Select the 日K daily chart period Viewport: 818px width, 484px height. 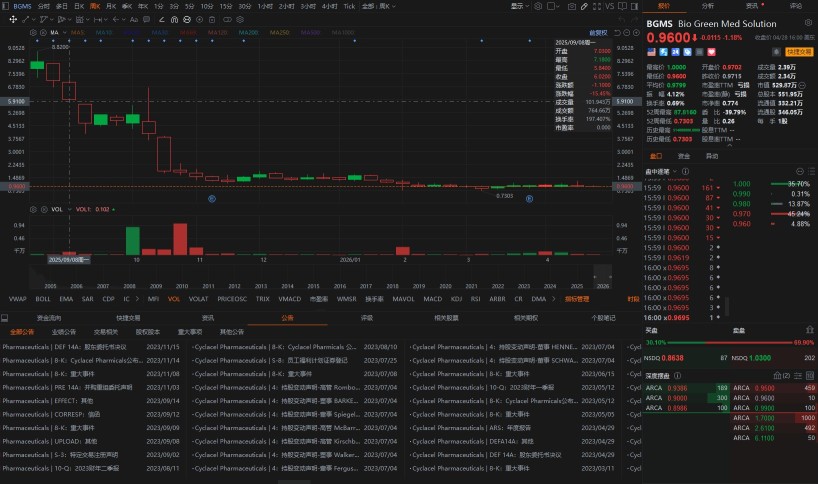pyautogui.click(x=79, y=6)
